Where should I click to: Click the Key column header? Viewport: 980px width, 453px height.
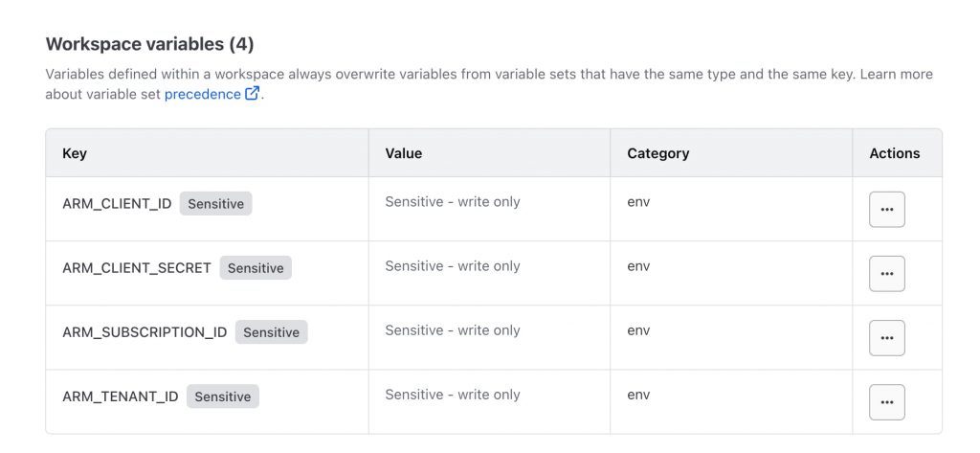(75, 153)
